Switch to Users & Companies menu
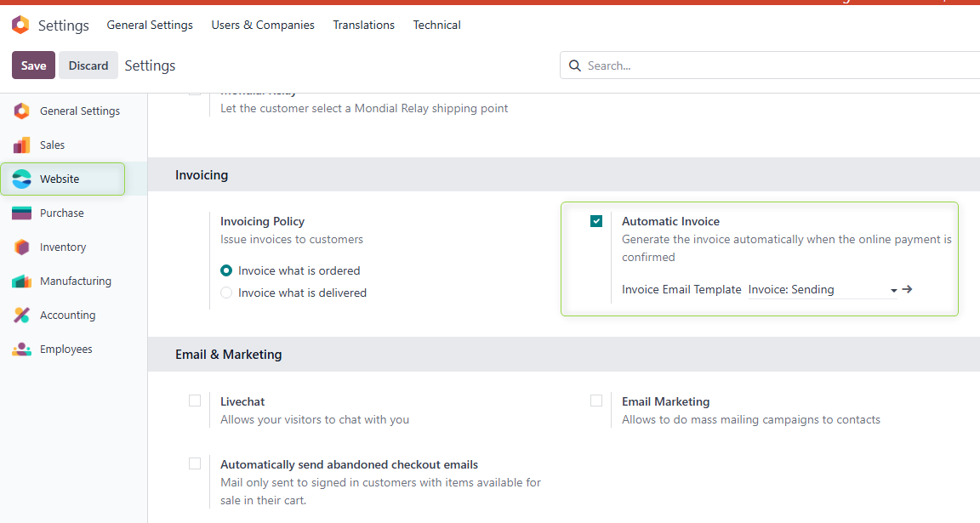This screenshot has height=523, width=980. point(263,25)
